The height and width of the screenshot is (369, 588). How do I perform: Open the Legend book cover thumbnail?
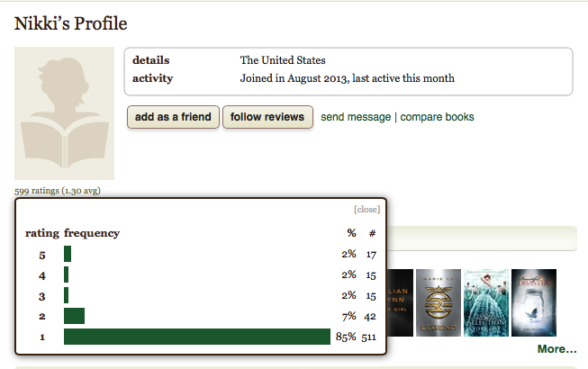tap(439, 302)
